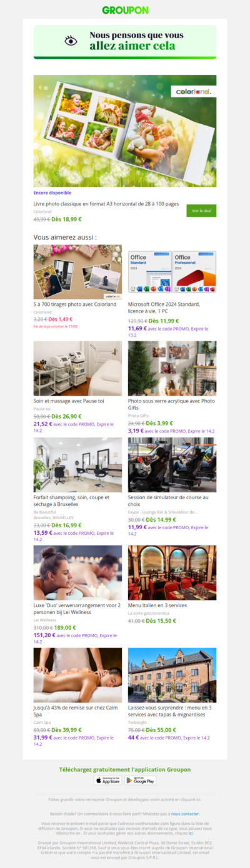The height and width of the screenshot is (868, 250).
Task: Click the 'nous contacter' link
Action: 185,814
